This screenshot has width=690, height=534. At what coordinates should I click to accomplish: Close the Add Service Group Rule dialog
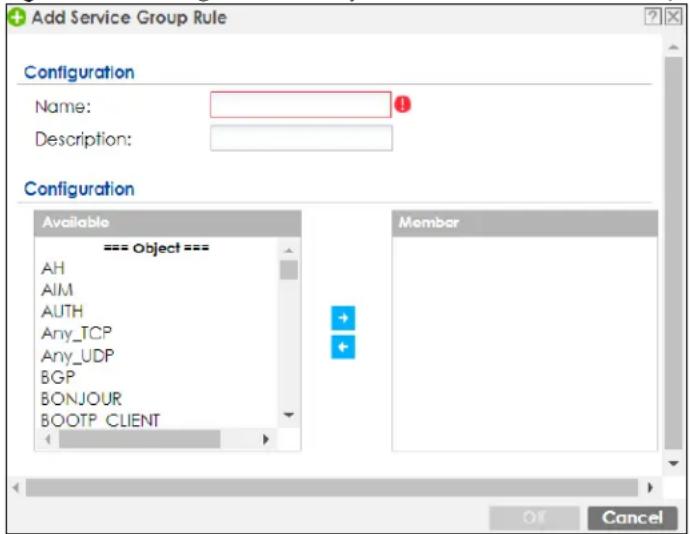(673, 17)
